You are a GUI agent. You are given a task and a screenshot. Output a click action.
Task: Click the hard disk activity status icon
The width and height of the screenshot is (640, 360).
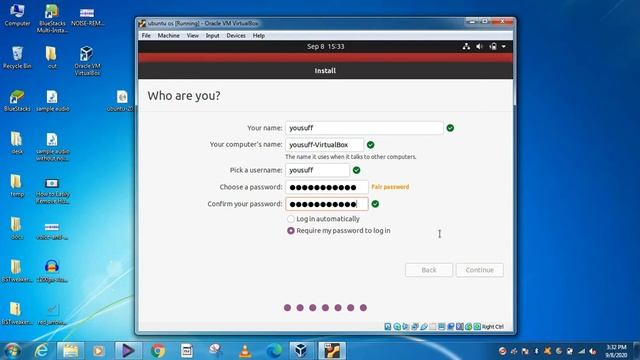pyautogui.click(x=388, y=327)
